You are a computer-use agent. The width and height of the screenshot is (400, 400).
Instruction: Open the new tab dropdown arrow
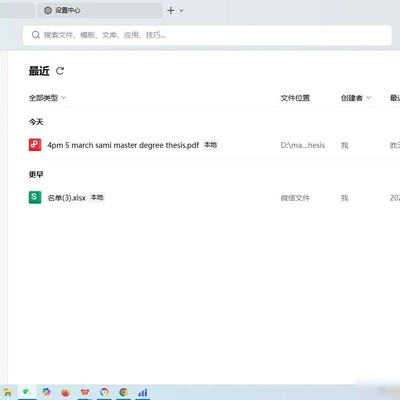pos(181,10)
